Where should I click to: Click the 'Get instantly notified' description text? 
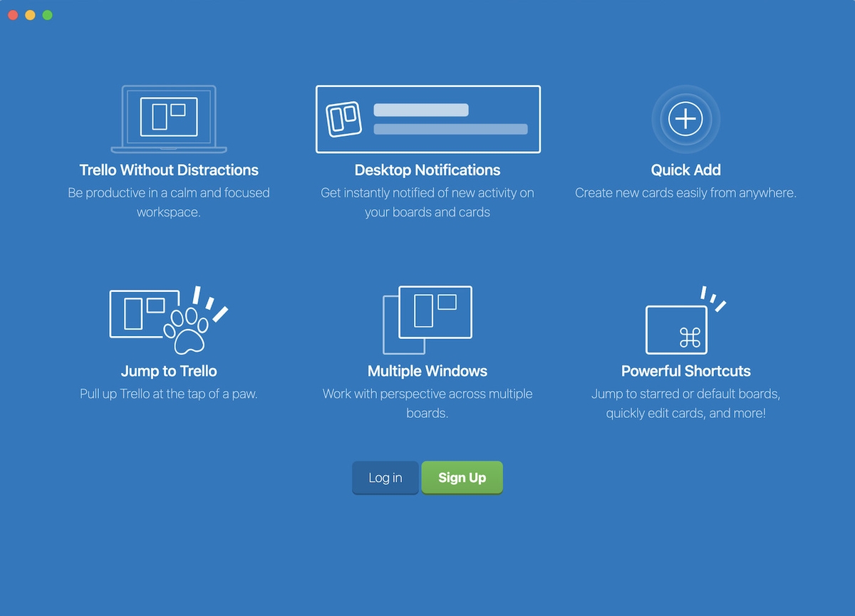tap(427, 202)
